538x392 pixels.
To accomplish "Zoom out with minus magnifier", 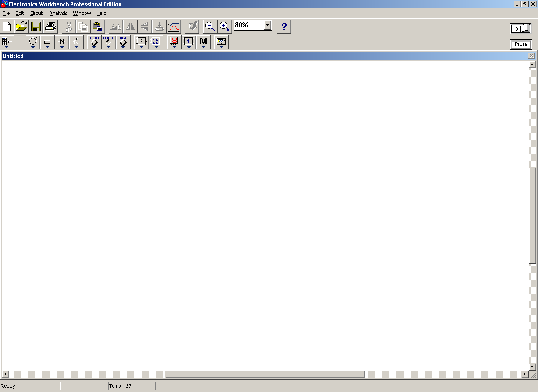I will point(210,27).
